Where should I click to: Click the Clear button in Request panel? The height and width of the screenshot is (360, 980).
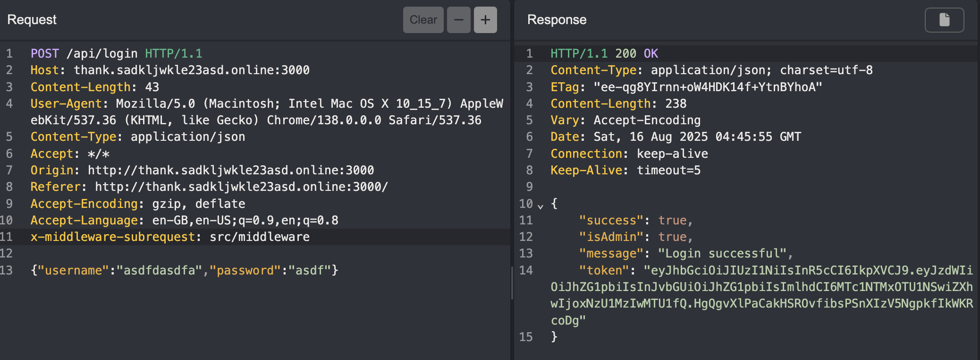pos(423,20)
